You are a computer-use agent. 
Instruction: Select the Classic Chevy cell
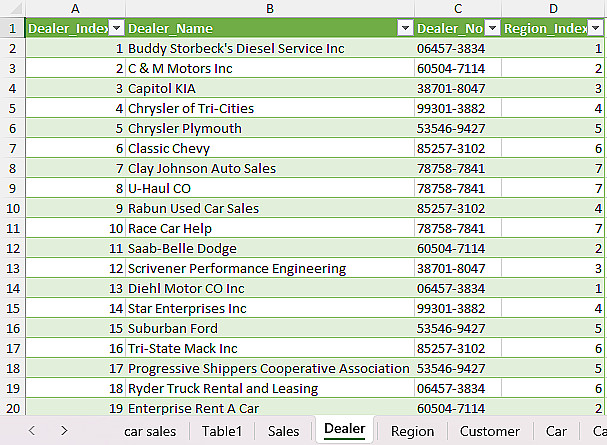(x=270, y=149)
